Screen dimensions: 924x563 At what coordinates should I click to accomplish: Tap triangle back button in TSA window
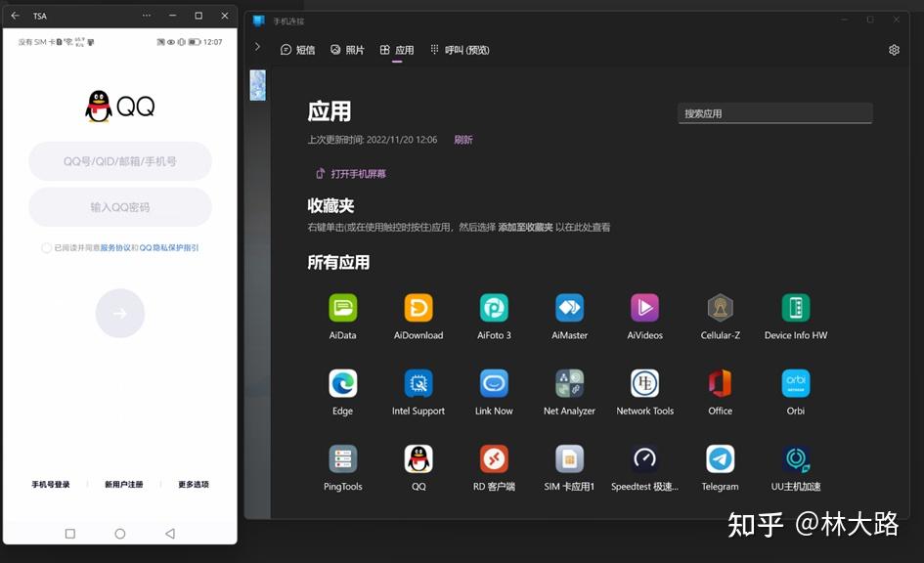170,534
